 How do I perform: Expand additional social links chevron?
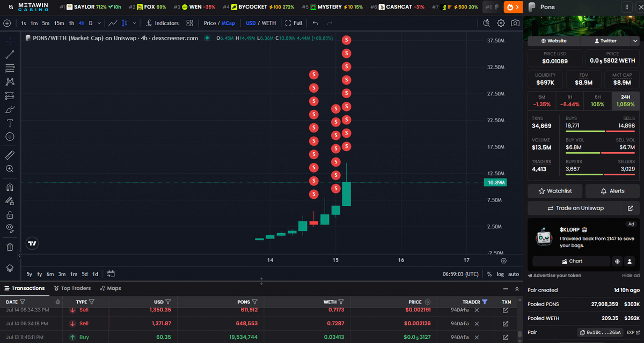point(635,41)
